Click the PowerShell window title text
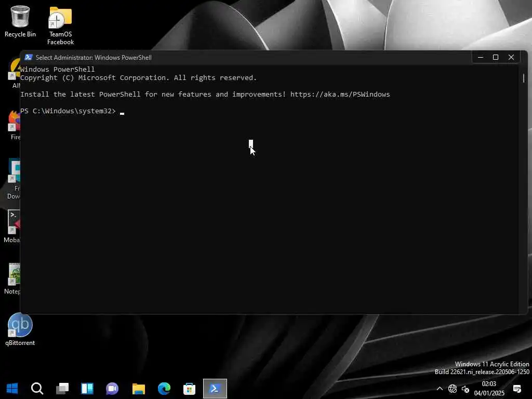 click(94, 57)
